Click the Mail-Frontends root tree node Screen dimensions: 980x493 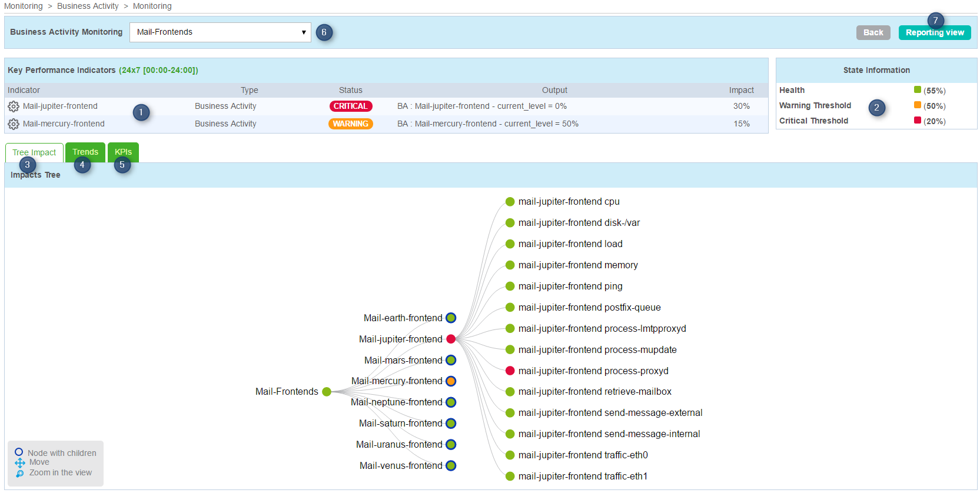327,392
